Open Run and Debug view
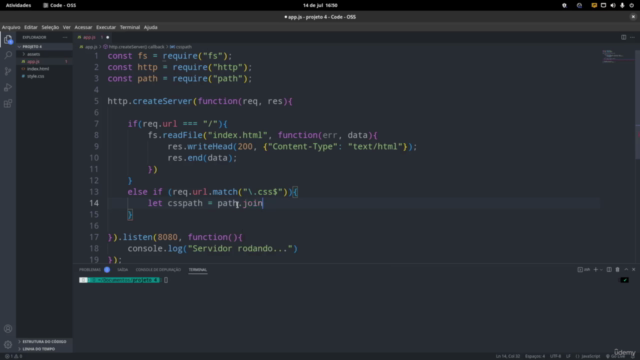Viewport: 640px width, 360px height. [x=8, y=87]
